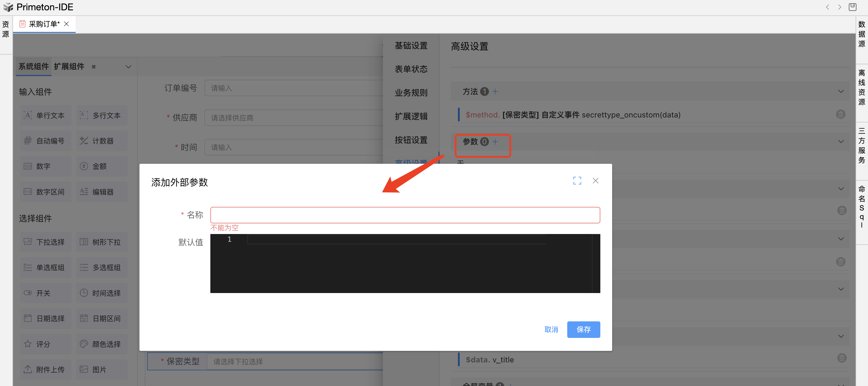Collapse the 方法 section chevron
The width and height of the screenshot is (868, 386).
(x=841, y=91)
